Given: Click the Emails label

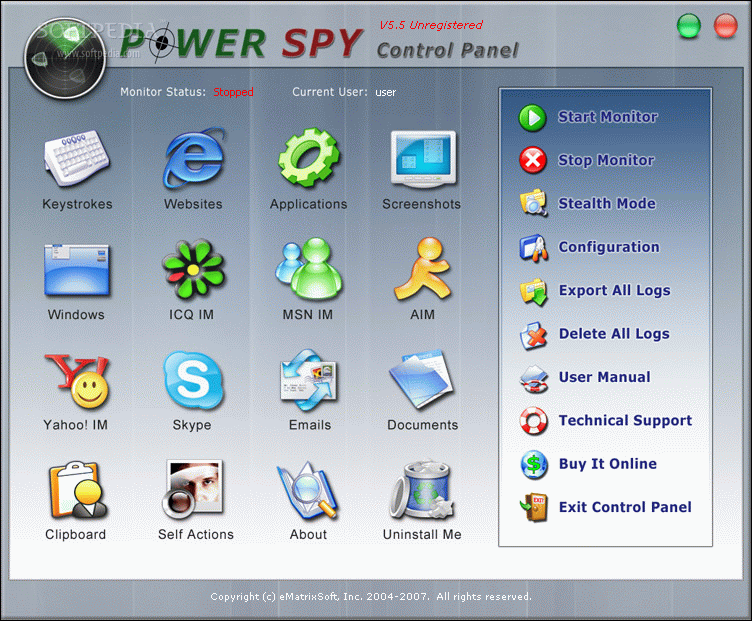Looking at the screenshot, I should click(310, 425).
